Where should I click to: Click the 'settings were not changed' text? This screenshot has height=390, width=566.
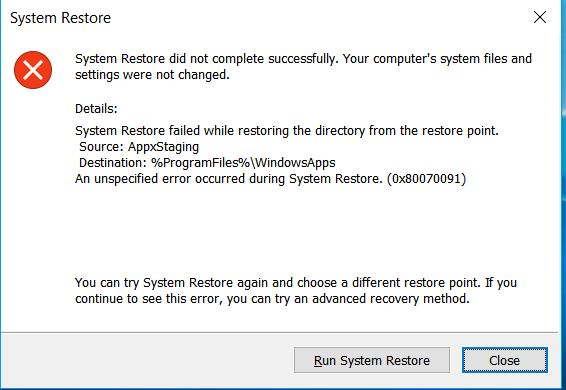tap(152, 75)
